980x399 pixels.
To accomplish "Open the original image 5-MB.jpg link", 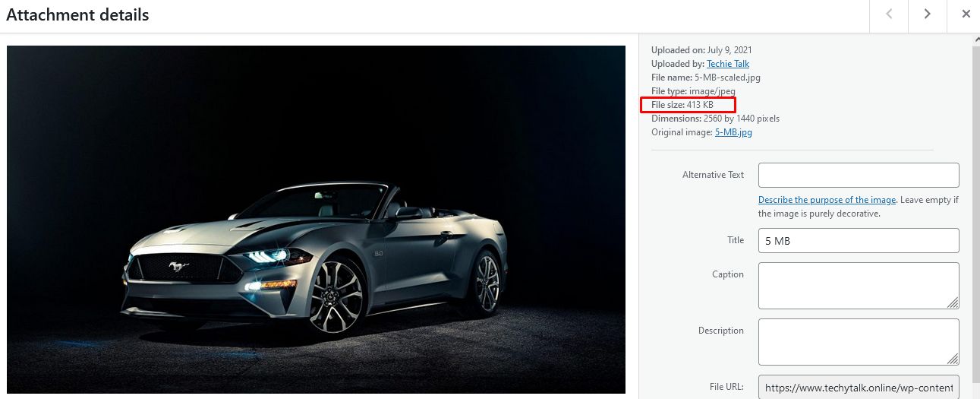I will click(x=733, y=132).
